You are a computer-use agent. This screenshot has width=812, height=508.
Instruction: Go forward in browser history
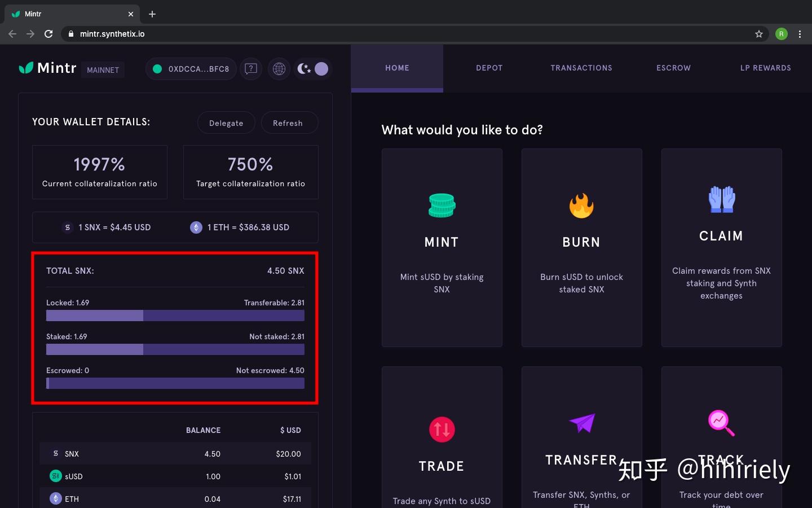30,34
